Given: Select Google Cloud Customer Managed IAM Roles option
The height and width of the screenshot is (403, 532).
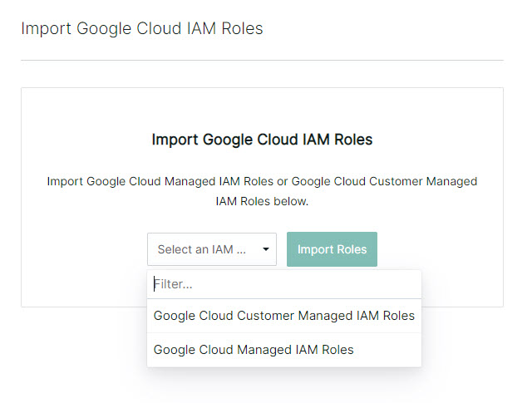Looking at the screenshot, I should click(x=284, y=316).
